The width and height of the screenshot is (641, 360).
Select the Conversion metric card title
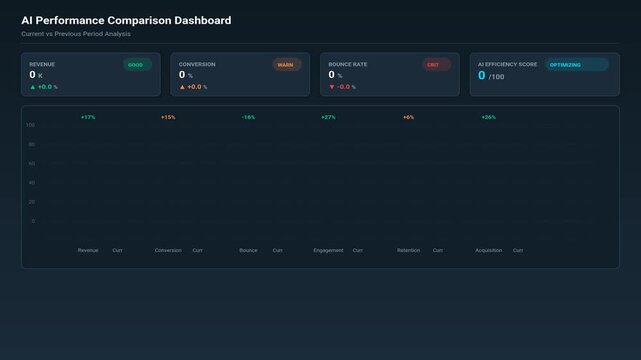pyautogui.click(x=197, y=64)
